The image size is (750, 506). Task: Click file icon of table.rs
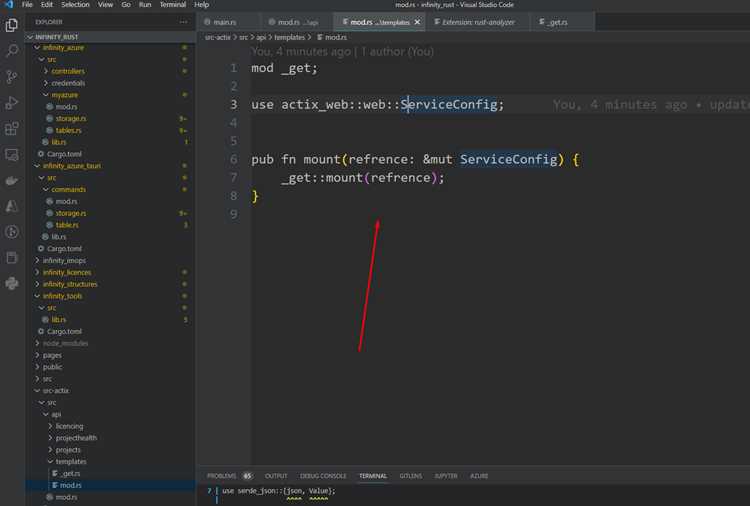pyautogui.click(x=49, y=225)
